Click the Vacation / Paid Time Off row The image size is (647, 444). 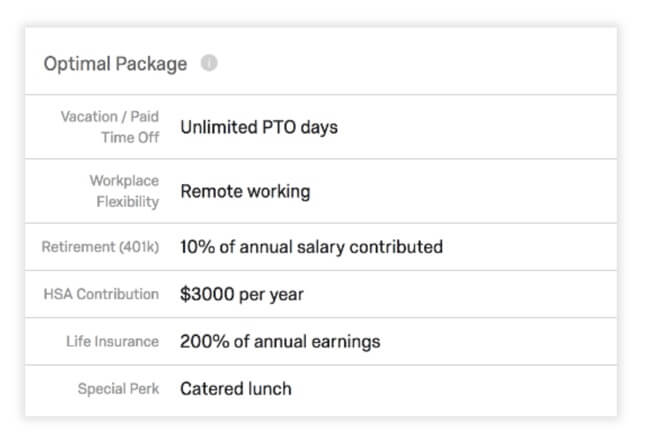321,127
